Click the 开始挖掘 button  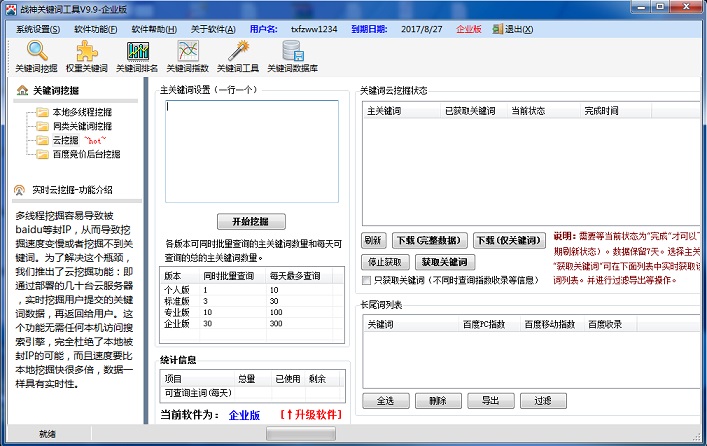coord(251,221)
